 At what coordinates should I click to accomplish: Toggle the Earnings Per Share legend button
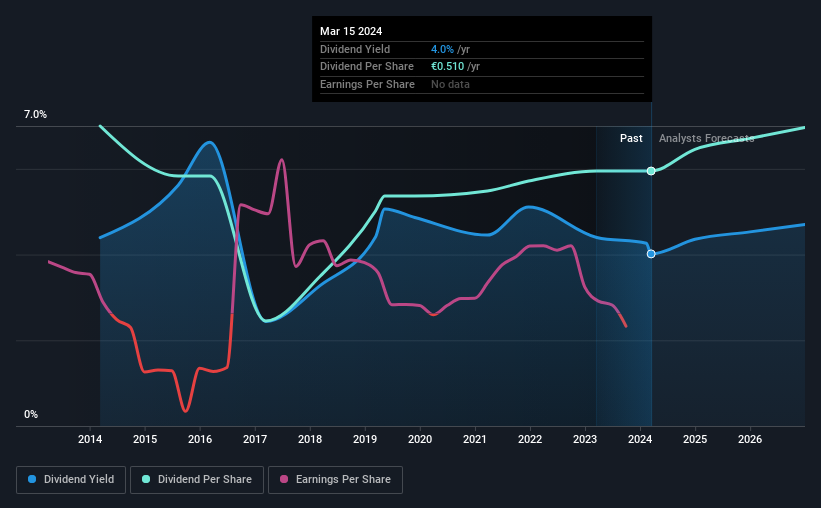[x=336, y=480]
